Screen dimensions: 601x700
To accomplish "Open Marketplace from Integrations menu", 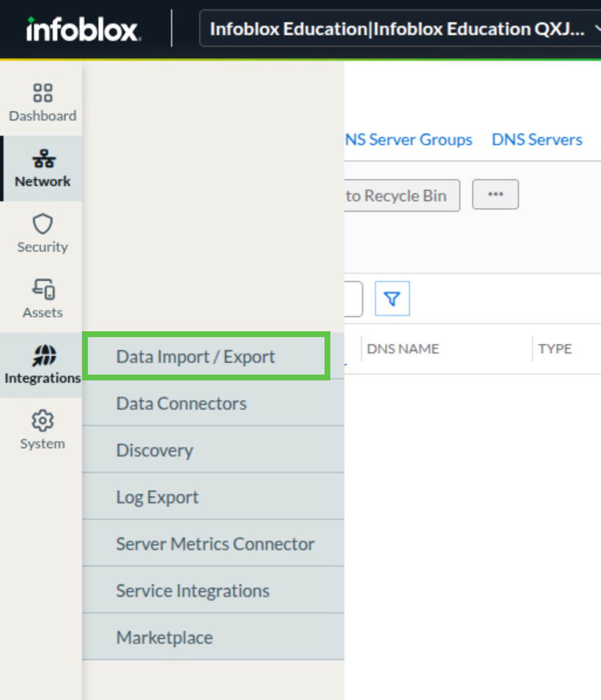I will pyautogui.click(x=213, y=637).
